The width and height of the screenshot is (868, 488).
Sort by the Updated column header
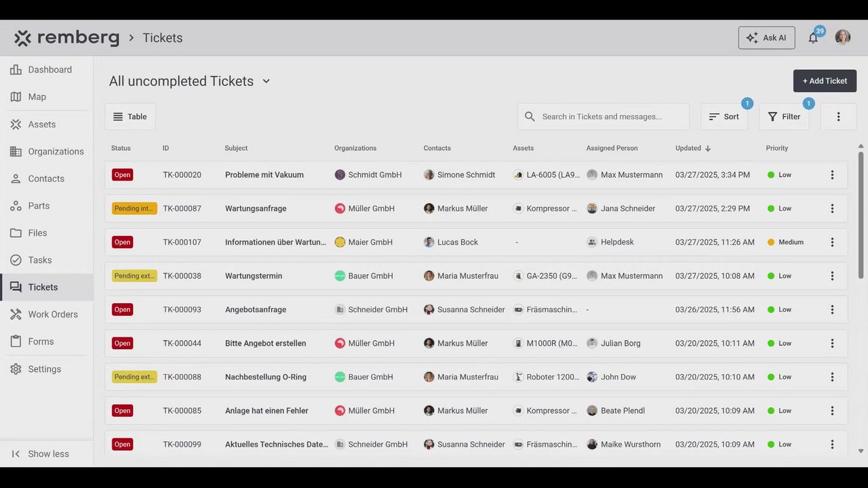click(693, 148)
